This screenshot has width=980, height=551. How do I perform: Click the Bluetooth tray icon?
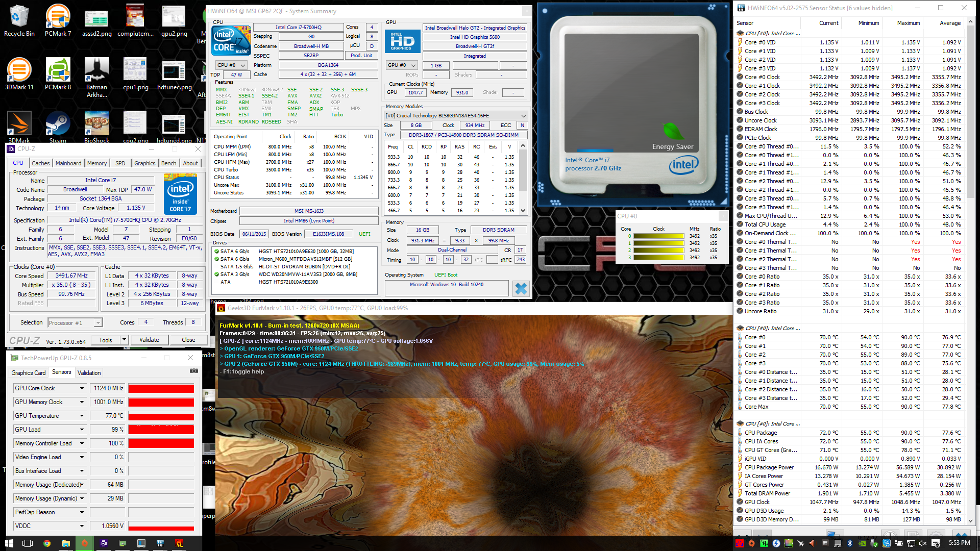pos(850,543)
